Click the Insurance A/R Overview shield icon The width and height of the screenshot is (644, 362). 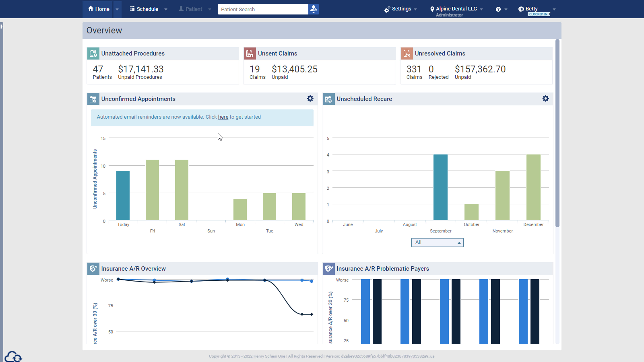point(93,269)
